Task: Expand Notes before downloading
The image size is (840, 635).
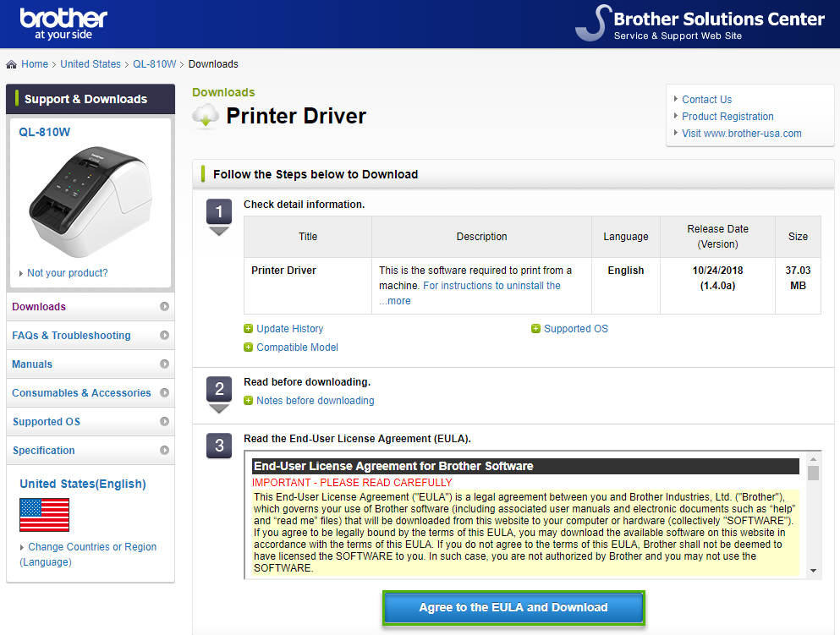Action: coord(315,401)
